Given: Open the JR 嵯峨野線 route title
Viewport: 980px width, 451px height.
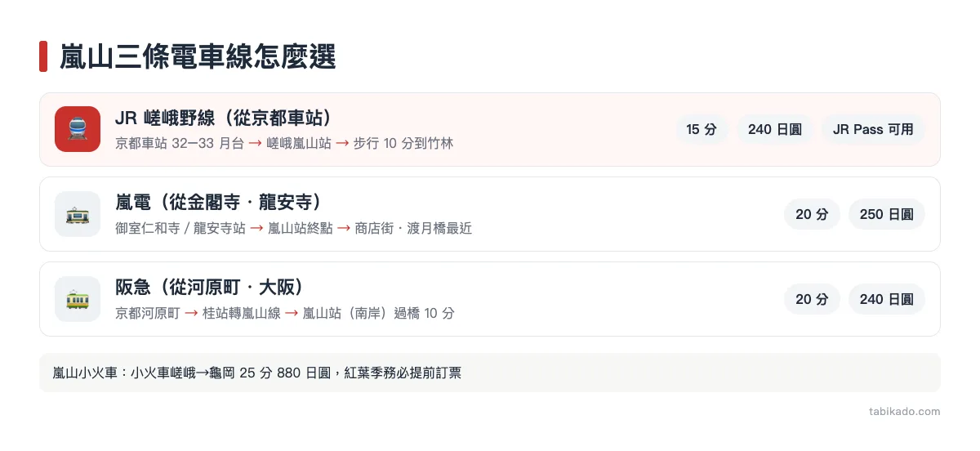Looking at the screenshot, I should coord(224,118).
